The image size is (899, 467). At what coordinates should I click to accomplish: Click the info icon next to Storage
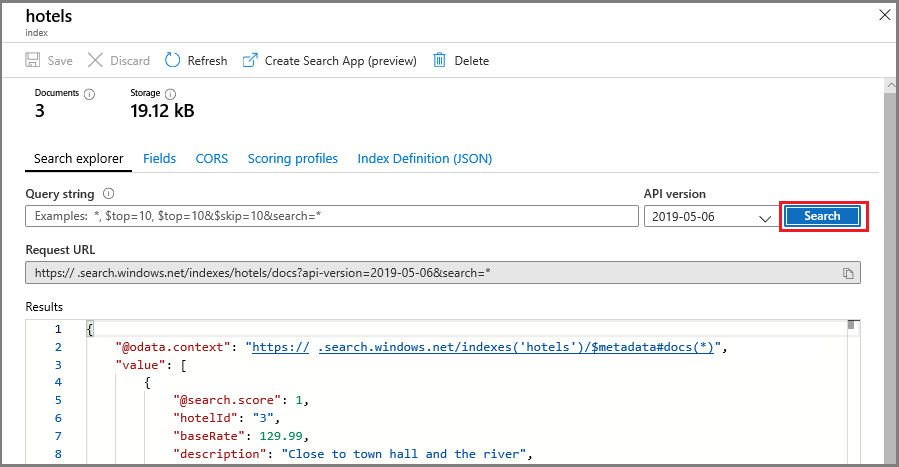click(x=170, y=94)
